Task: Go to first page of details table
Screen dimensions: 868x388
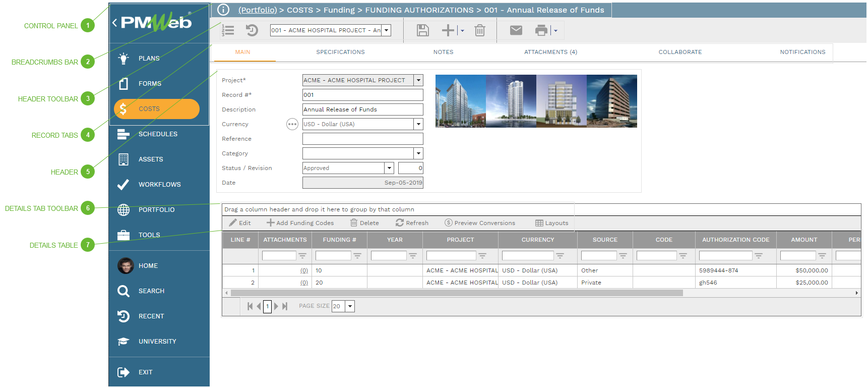Action: tap(250, 306)
